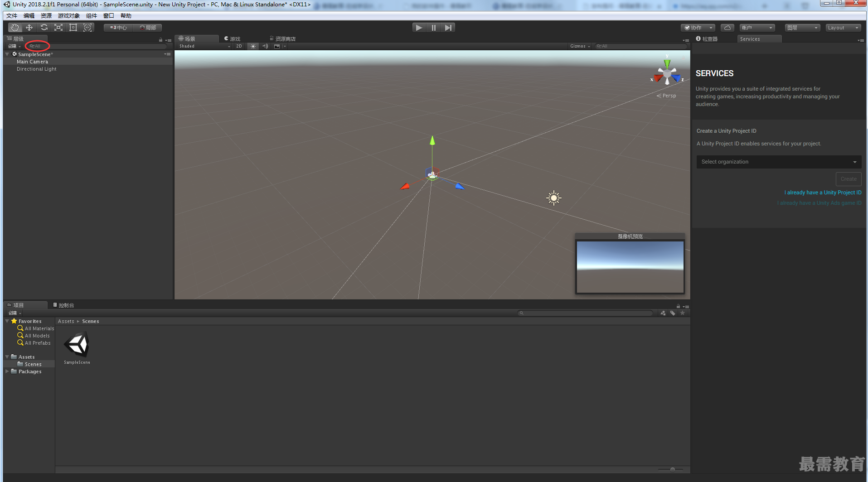Click the hierarchy search field
Image resolution: width=868 pixels, height=482 pixels.
[x=97, y=46]
